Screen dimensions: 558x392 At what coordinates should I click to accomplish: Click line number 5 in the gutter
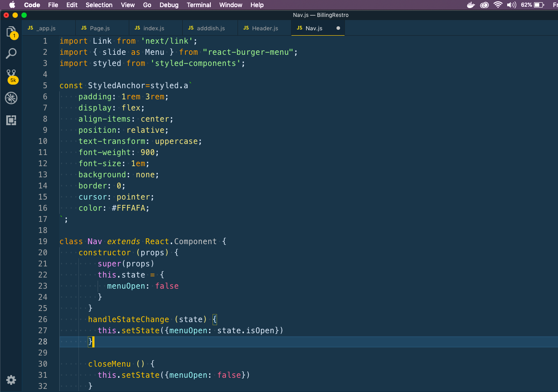(45, 86)
